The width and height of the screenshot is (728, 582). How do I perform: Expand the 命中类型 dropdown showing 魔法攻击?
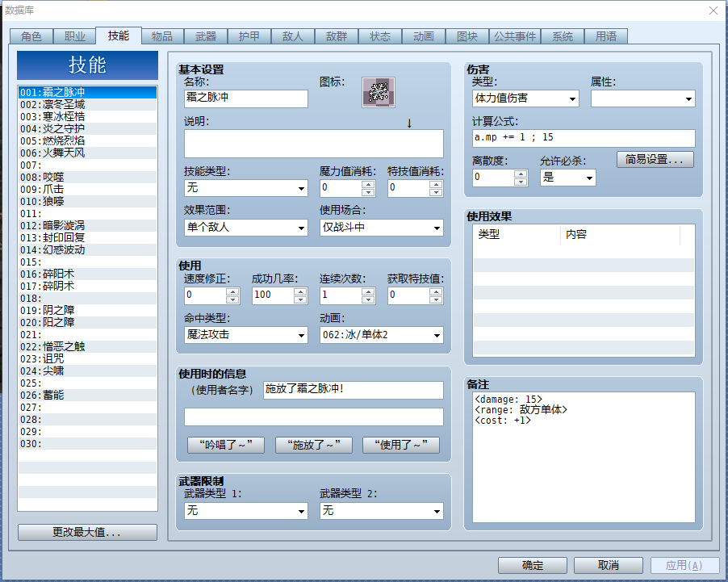[246, 335]
